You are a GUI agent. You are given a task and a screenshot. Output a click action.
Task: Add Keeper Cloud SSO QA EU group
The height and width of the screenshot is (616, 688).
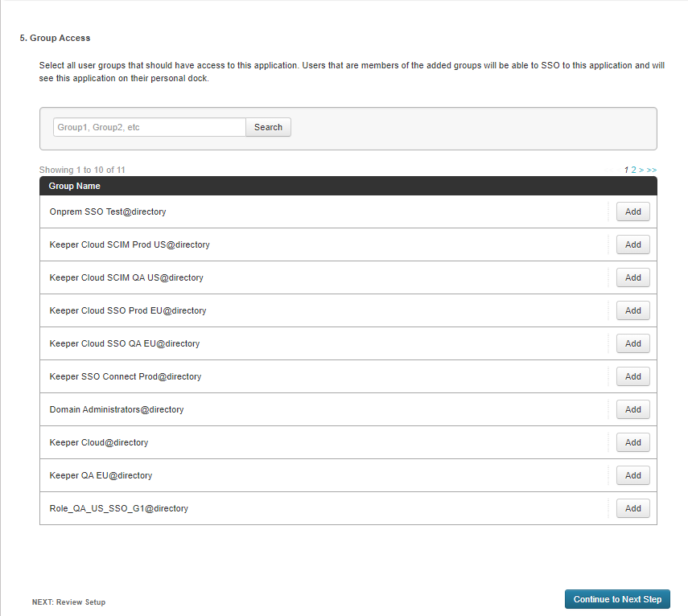[x=632, y=343]
